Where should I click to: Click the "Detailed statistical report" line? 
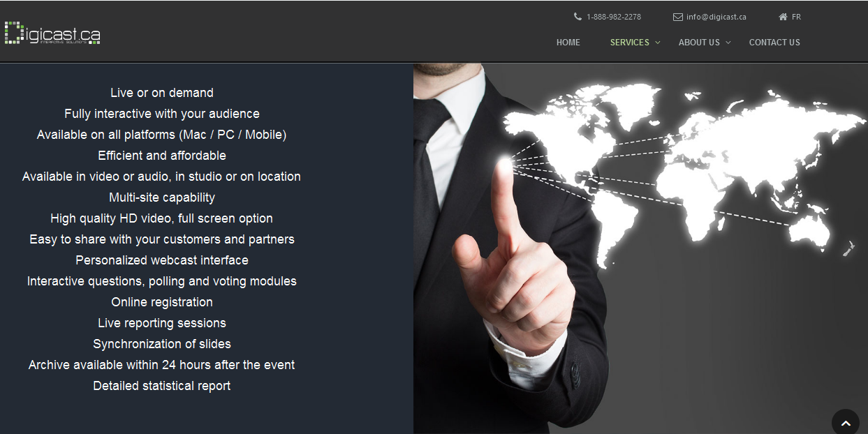tap(162, 386)
